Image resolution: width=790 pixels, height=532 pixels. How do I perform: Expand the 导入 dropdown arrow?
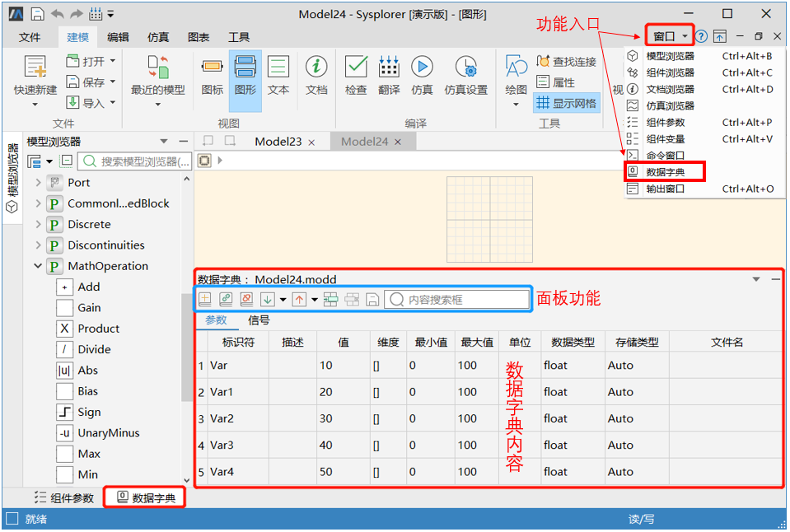pos(113,102)
